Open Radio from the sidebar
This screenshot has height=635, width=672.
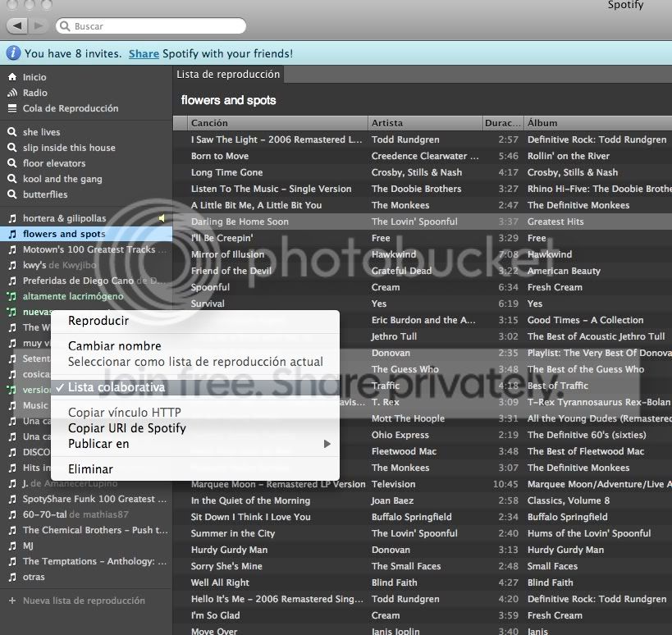click(34, 93)
